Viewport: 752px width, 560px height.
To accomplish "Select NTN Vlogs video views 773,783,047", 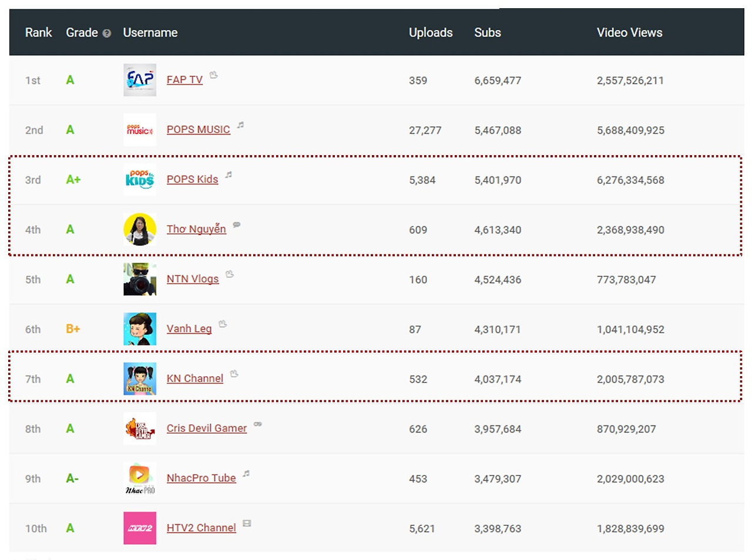I will [x=626, y=280].
